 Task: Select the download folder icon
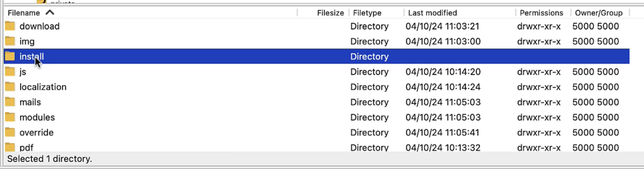click(10, 26)
